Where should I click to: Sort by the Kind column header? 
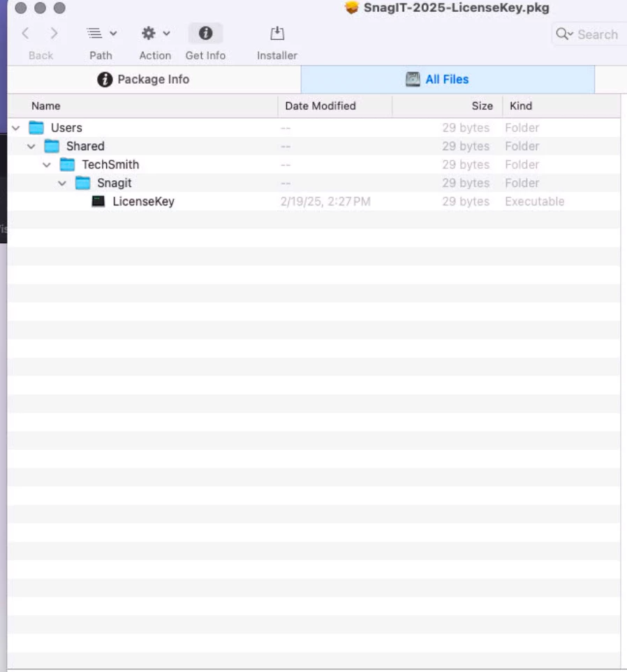(x=561, y=106)
